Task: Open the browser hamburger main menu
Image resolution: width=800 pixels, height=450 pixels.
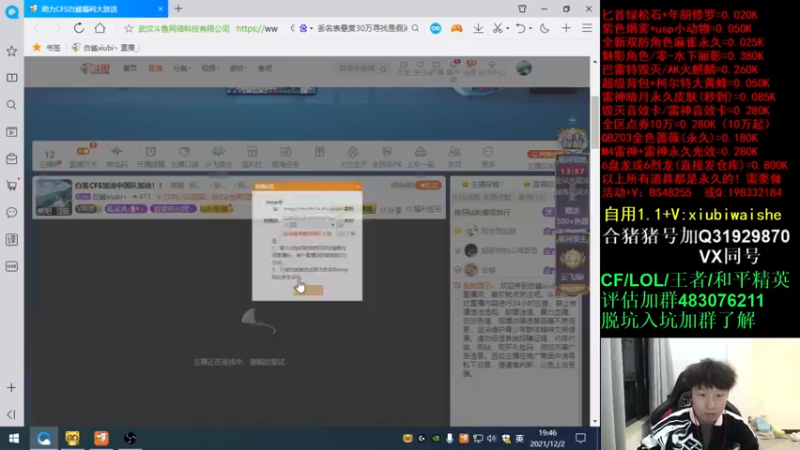Action: [x=587, y=29]
